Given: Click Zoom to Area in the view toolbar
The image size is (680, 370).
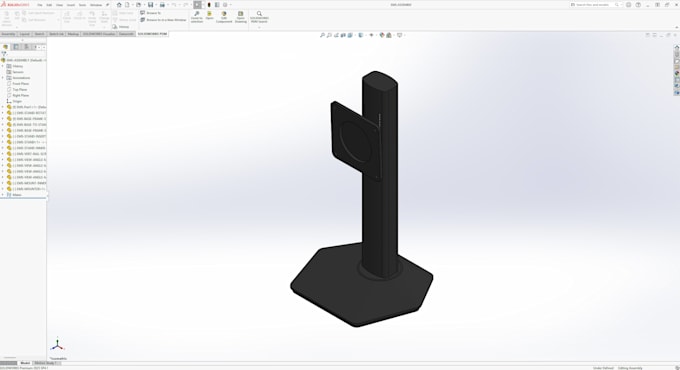Looking at the screenshot, I should click(329, 35).
